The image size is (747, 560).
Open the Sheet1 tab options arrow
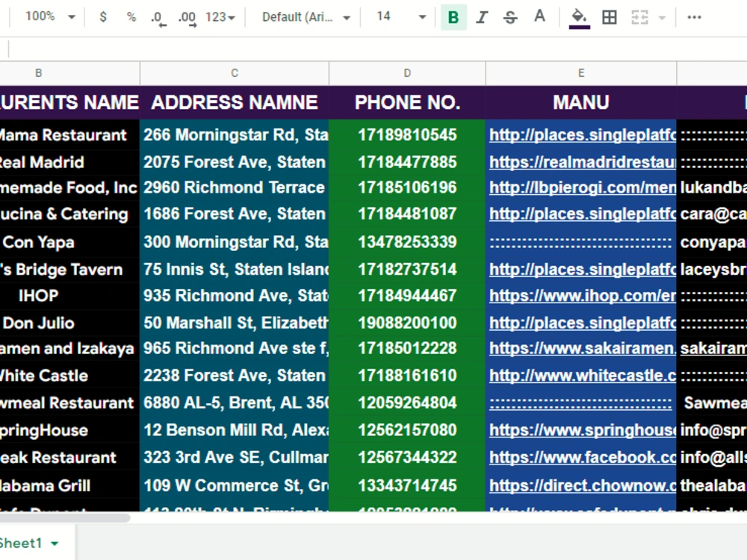pos(55,544)
